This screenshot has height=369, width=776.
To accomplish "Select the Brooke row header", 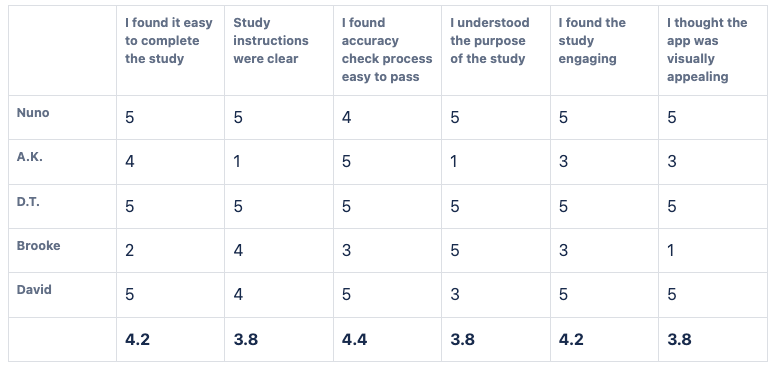I will 39,245.
